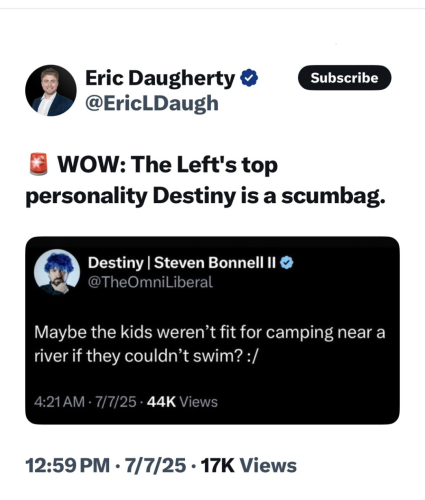Open Eric Daugherty's profile picture
The height and width of the screenshot is (500, 425).
[x=51, y=91]
